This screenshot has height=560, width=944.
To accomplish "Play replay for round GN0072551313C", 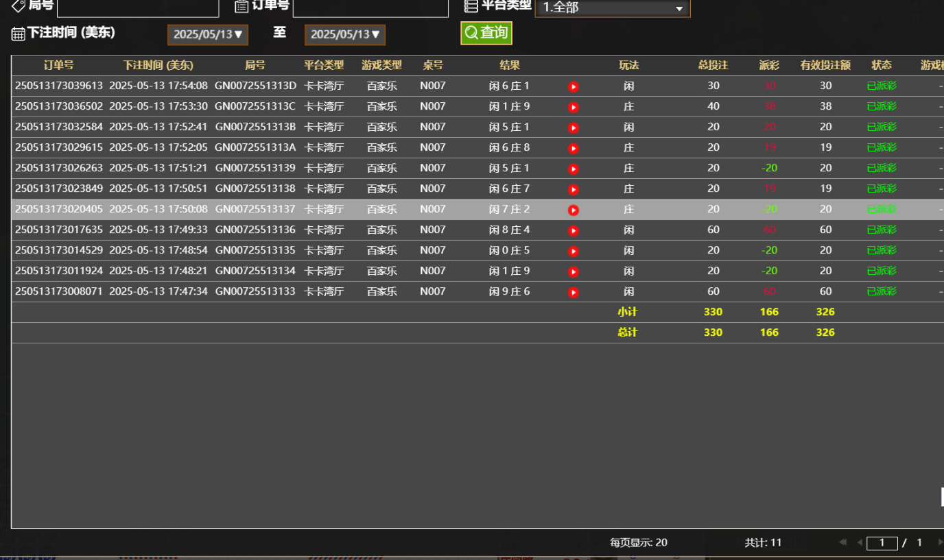I will [574, 107].
